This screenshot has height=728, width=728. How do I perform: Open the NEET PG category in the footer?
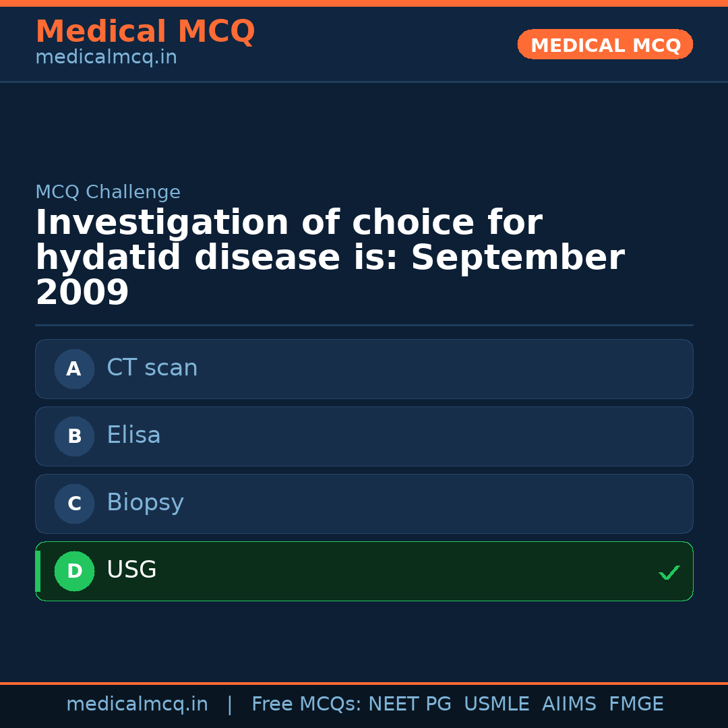409,704
